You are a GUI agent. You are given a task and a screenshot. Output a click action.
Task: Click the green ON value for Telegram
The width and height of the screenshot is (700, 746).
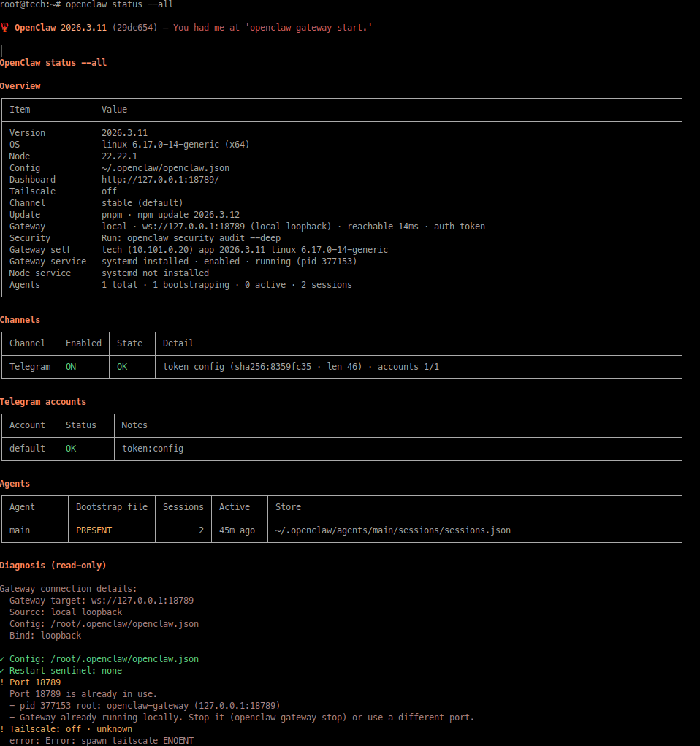tap(71, 367)
